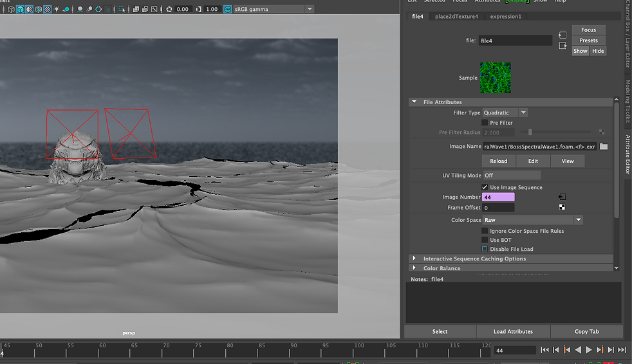The width and height of the screenshot is (632, 364).
Task: Open the Modeling Toolkit side tab
Action: point(628,101)
